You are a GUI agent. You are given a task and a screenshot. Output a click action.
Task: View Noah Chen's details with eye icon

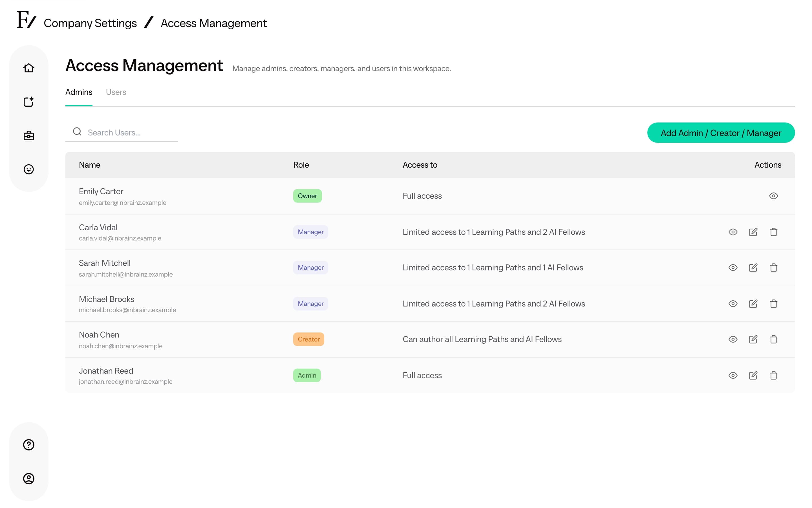733,339
